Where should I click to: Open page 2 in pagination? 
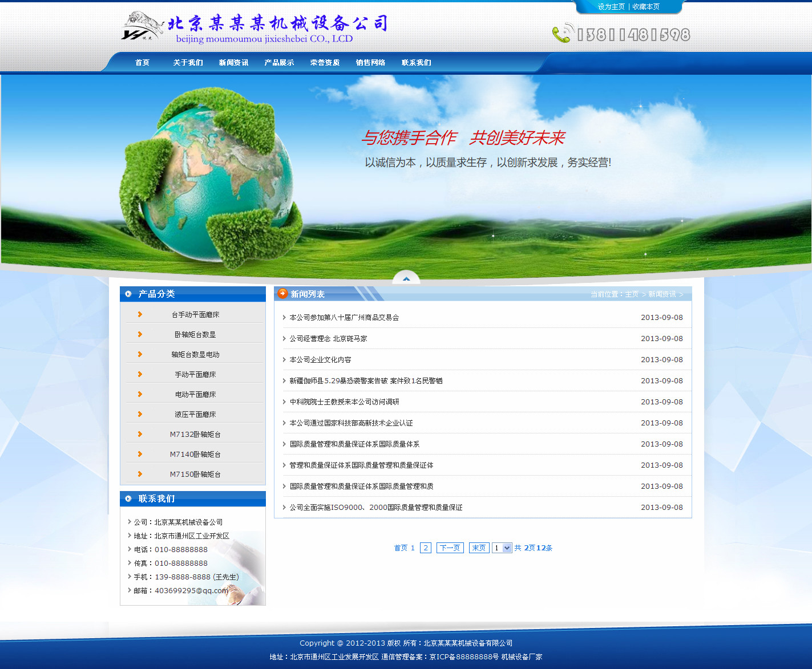click(x=425, y=548)
